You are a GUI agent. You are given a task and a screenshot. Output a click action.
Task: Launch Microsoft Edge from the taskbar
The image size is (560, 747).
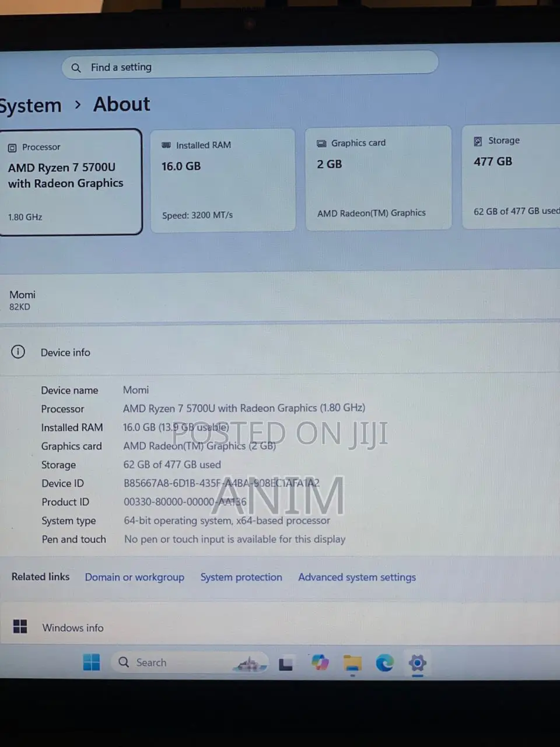click(x=384, y=663)
